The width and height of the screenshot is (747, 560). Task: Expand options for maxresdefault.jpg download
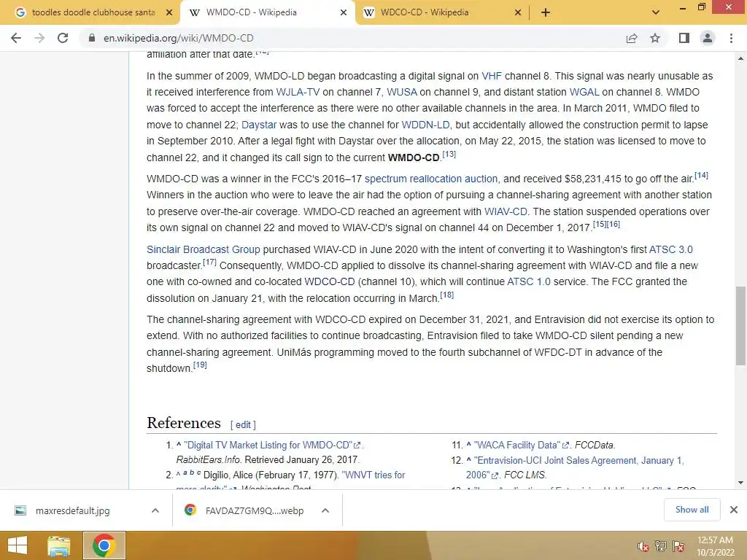point(155,510)
